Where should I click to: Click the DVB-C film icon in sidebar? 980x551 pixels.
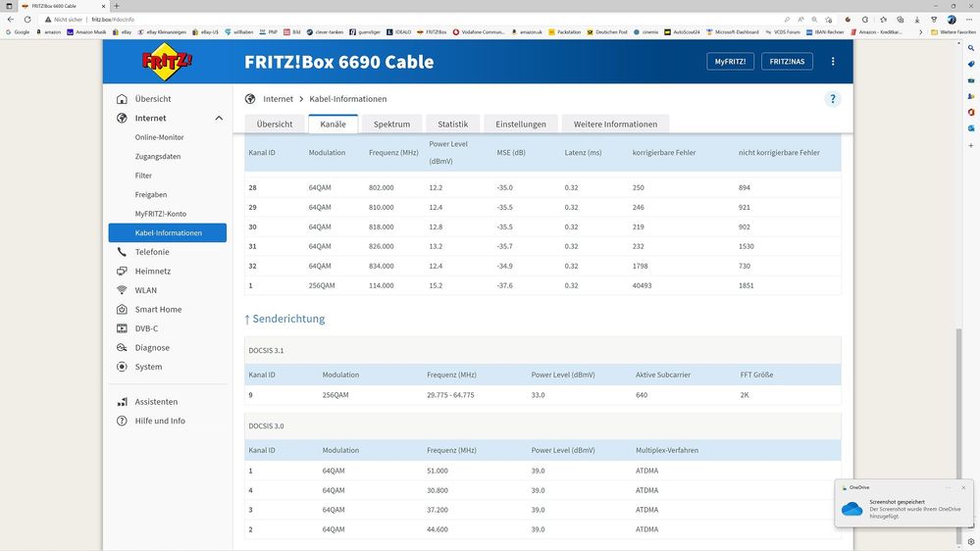tap(122, 328)
